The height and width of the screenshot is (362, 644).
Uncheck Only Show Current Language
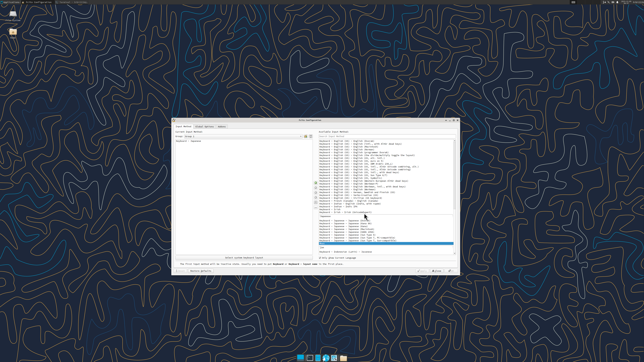coord(320,258)
